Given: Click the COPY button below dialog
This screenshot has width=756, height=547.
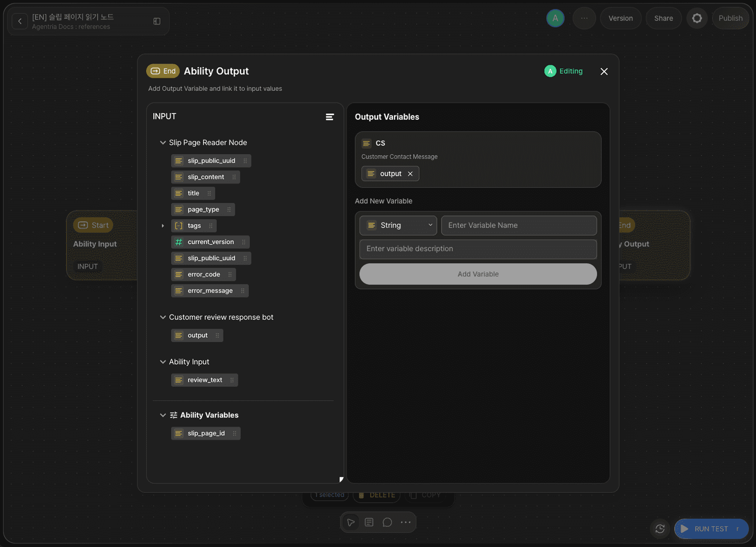Looking at the screenshot, I should tap(425, 495).
